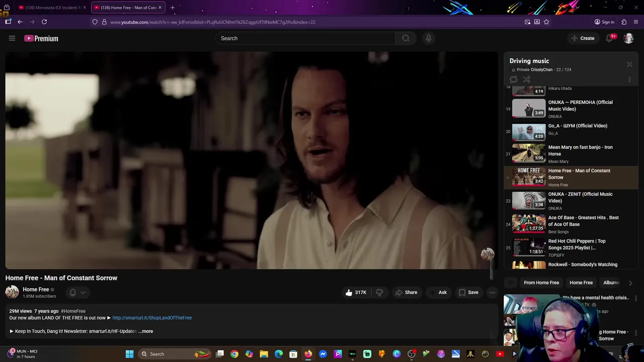Play Mean Mary on fast banjo video

coord(571,154)
